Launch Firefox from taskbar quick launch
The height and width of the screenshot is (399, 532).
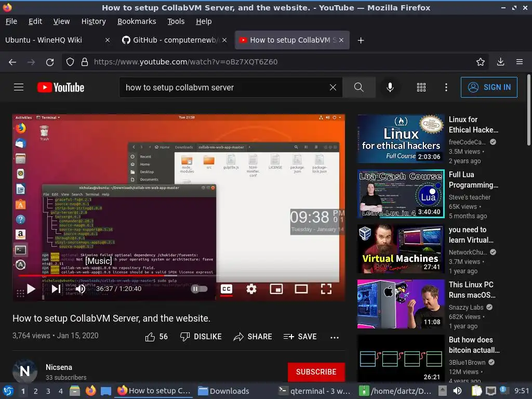(90, 391)
